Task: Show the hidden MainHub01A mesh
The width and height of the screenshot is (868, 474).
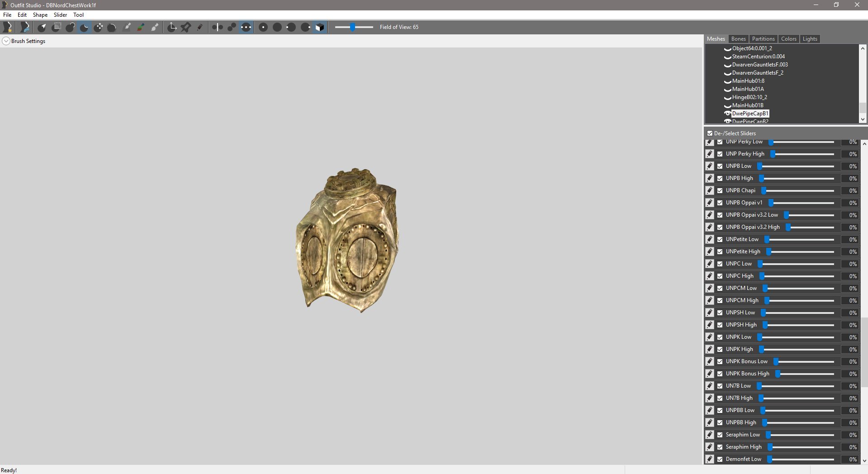Action: pyautogui.click(x=727, y=90)
